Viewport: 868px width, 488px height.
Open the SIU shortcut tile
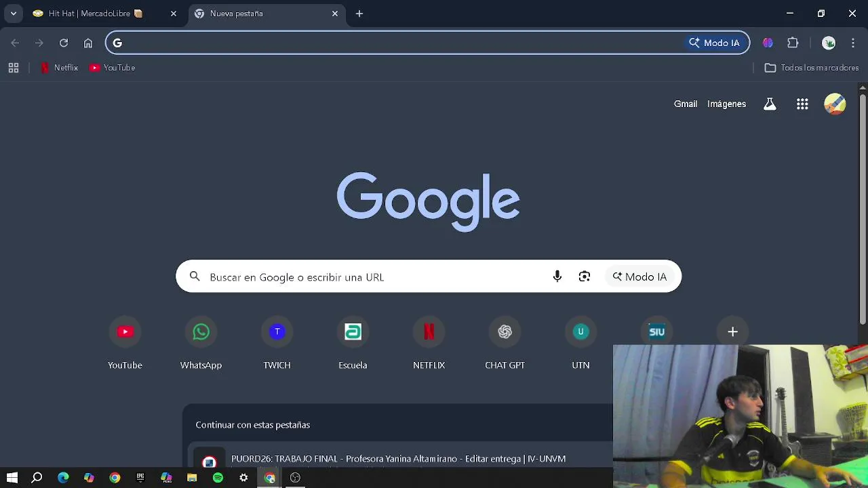[656, 331]
